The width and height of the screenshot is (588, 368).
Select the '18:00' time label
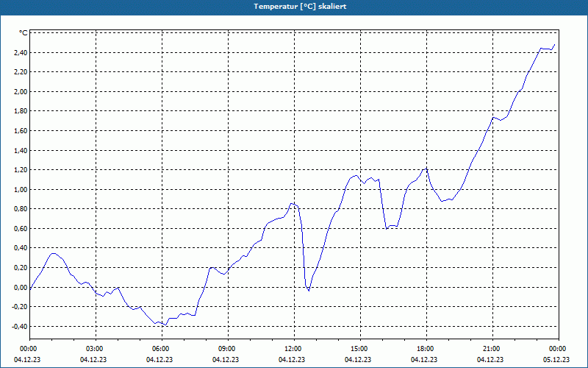(x=426, y=349)
